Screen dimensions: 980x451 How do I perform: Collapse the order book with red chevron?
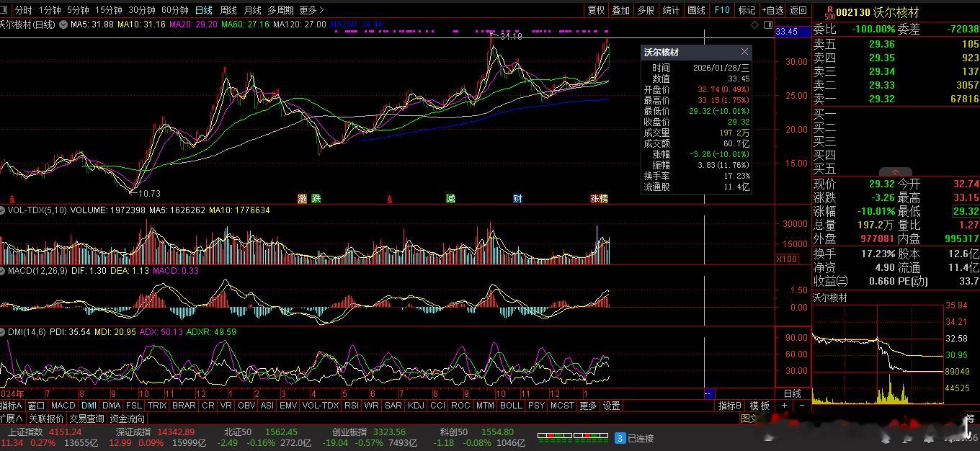click(895, 172)
